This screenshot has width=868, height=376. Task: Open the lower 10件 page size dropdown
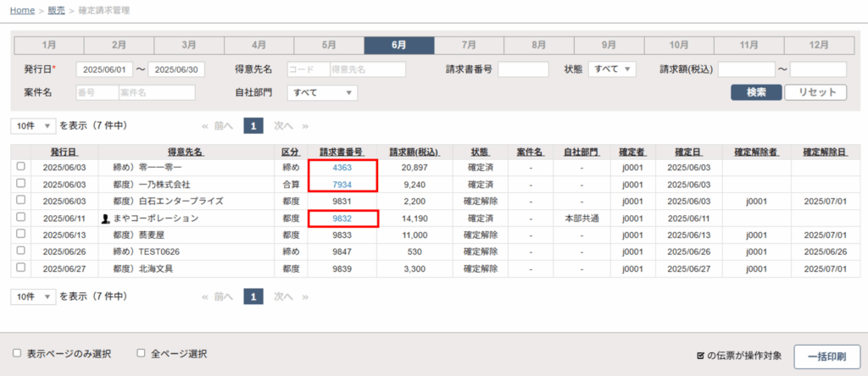(33, 297)
